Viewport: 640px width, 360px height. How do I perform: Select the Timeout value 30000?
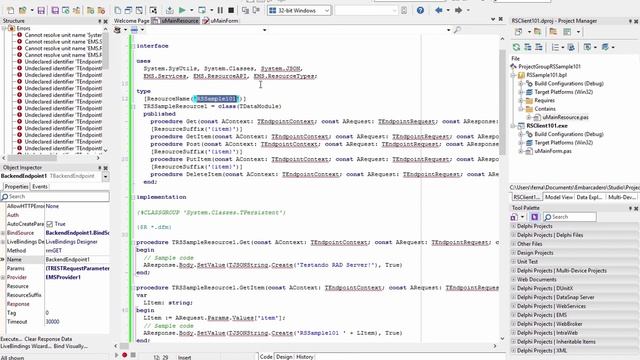[x=53, y=322]
